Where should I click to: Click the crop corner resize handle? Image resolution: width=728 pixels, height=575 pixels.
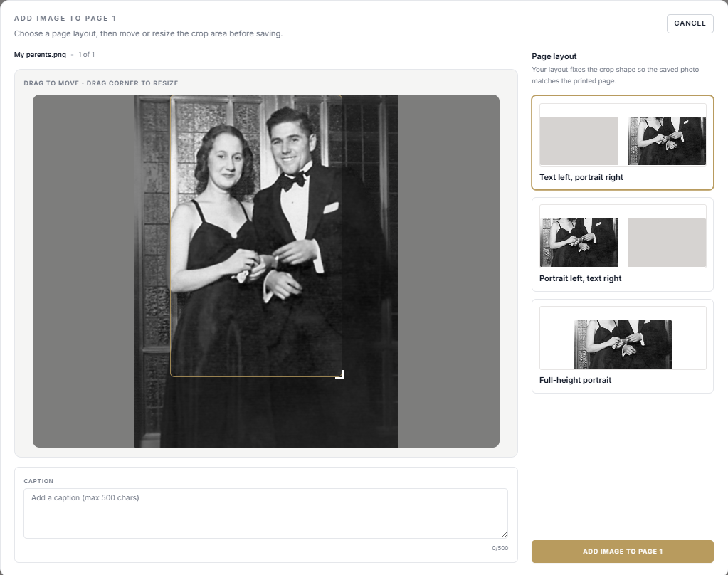341,375
